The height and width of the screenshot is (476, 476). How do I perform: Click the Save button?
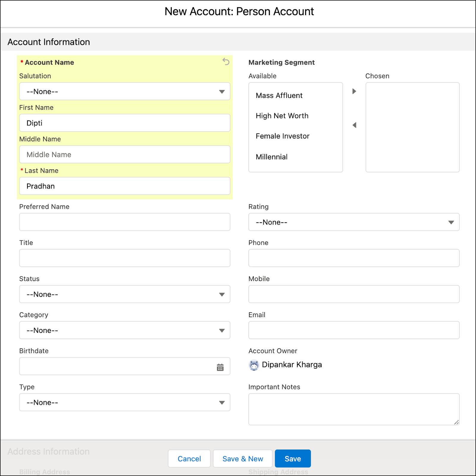(293, 458)
